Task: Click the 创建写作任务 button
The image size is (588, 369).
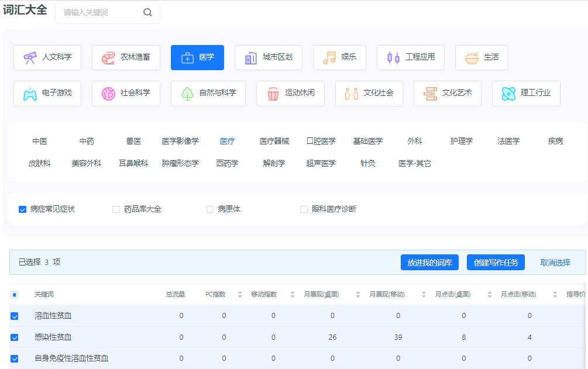Action: 496,262
